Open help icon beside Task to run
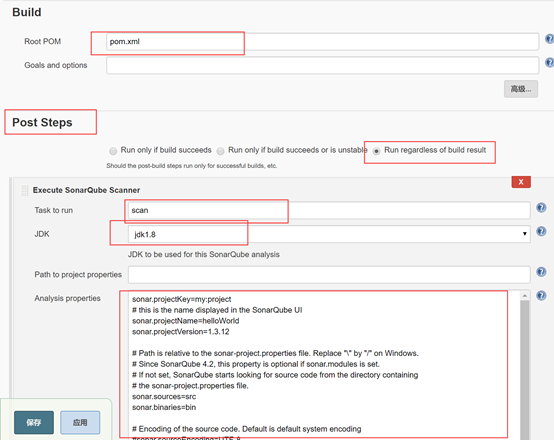 coord(541,207)
